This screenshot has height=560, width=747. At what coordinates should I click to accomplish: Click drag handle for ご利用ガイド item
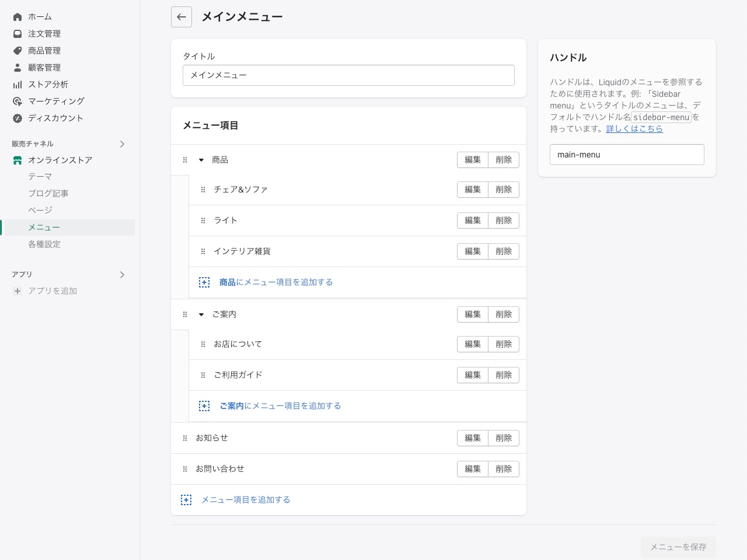pos(203,375)
